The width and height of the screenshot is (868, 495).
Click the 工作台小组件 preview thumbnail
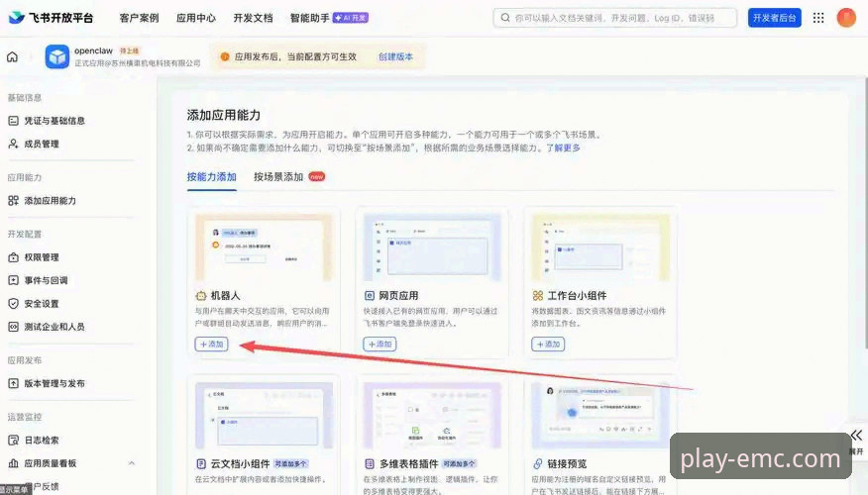tap(600, 247)
